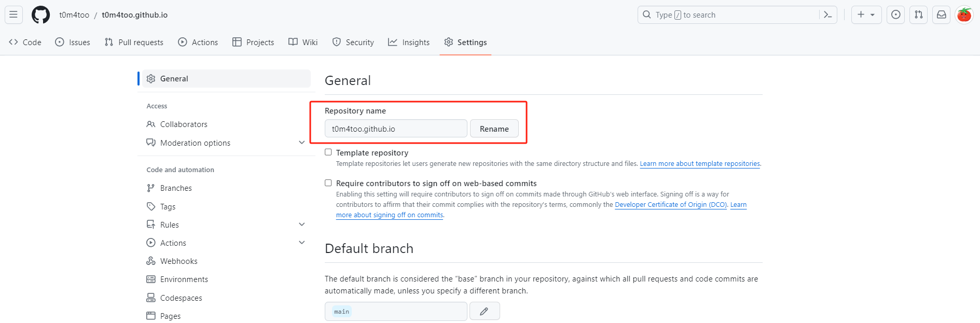Edit default branch with pencil icon
The image size is (980, 323).
(x=484, y=311)
